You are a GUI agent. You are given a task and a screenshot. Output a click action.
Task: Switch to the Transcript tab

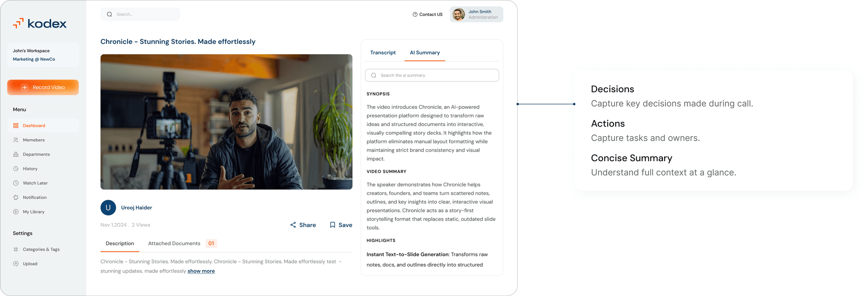(383, 52)
